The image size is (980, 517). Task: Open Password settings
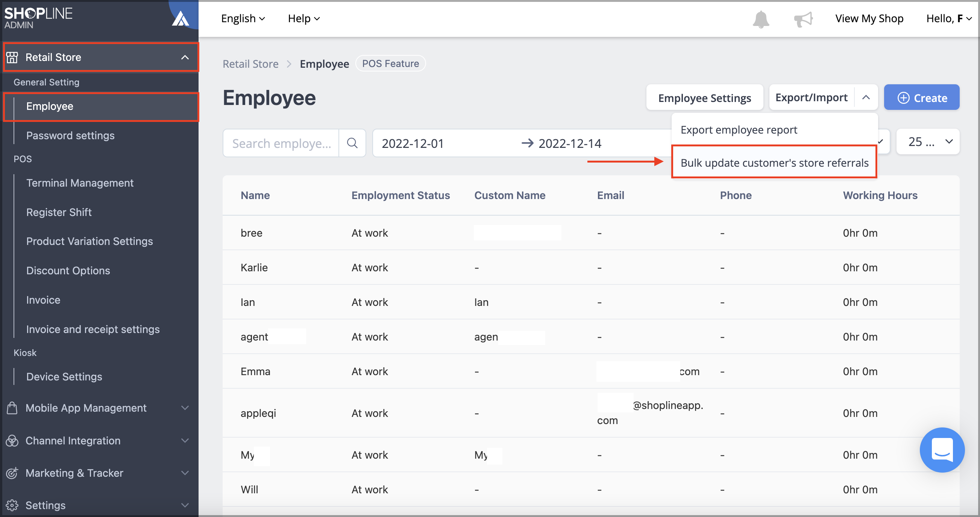(x=70, y=135)
